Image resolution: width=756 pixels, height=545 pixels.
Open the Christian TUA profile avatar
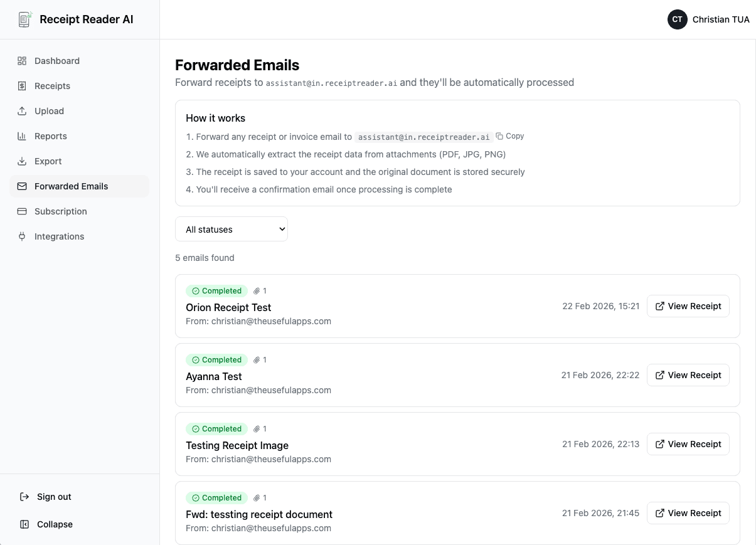(677, 19)
